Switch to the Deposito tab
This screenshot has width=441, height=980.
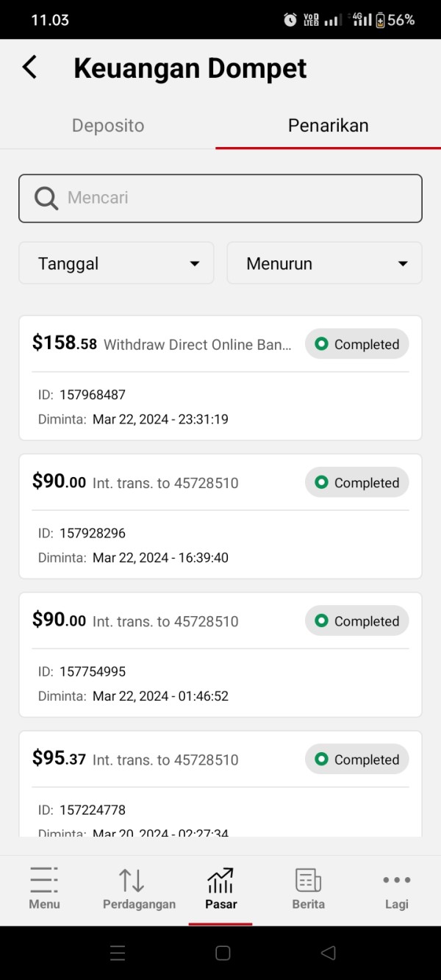click(108, 126)
